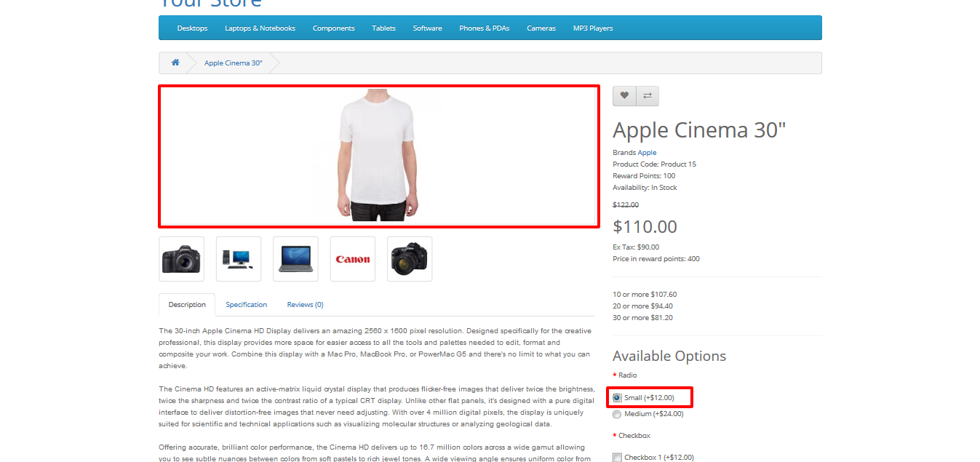Open the desktop computer thumbnail
The height and width of the screenshot is (462, 980).
(239, 259)
